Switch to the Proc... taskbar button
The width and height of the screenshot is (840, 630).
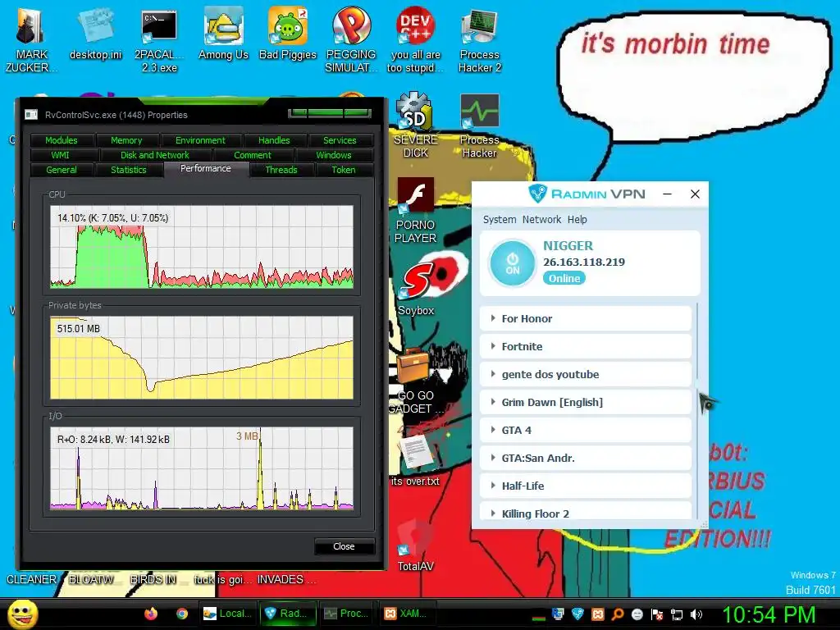pos(348,614)
